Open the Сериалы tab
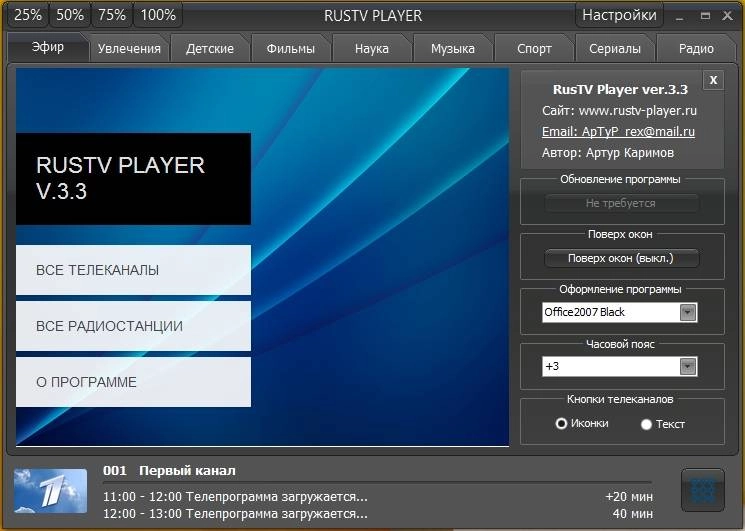This screenshot has width=745, height=531. pyautogui.click(x=615, y=48)
